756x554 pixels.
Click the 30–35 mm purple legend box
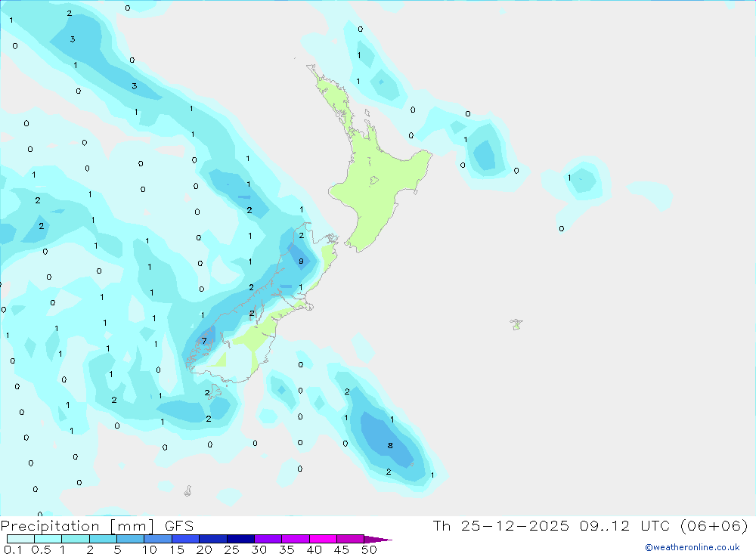[x=268, y=539]
